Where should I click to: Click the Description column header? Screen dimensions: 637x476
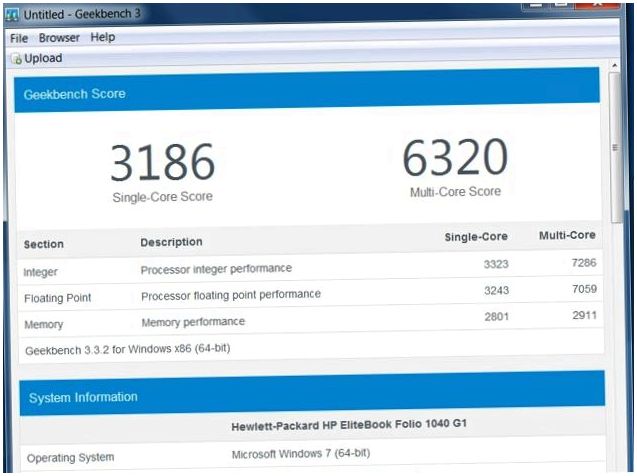[x=171, y=242]
